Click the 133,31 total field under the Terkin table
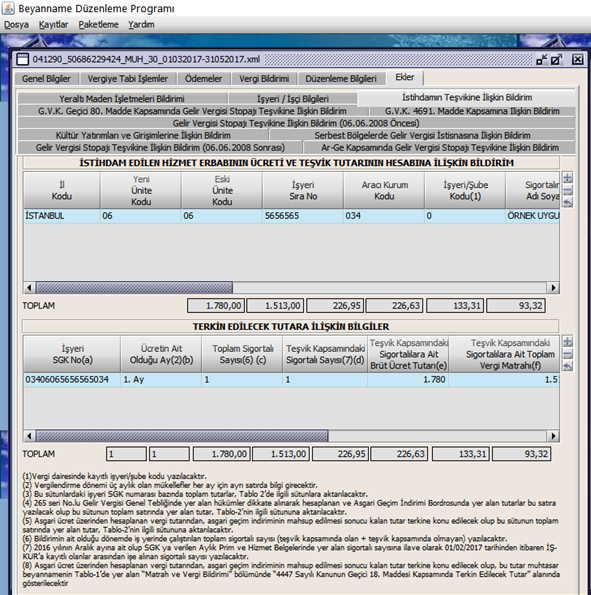The image size is (591, 595). pyautogui.click(x=461, y=454)
